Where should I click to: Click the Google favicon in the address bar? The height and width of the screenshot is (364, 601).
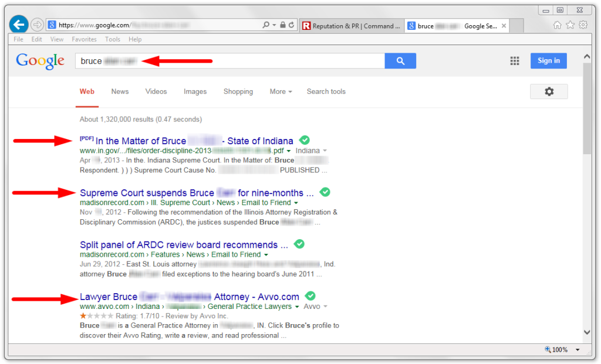(x=52, y=25)
